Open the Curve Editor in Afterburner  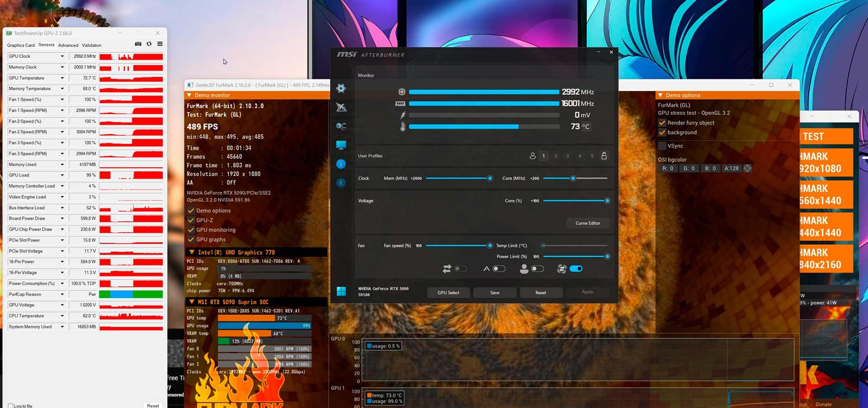point(588,223)
